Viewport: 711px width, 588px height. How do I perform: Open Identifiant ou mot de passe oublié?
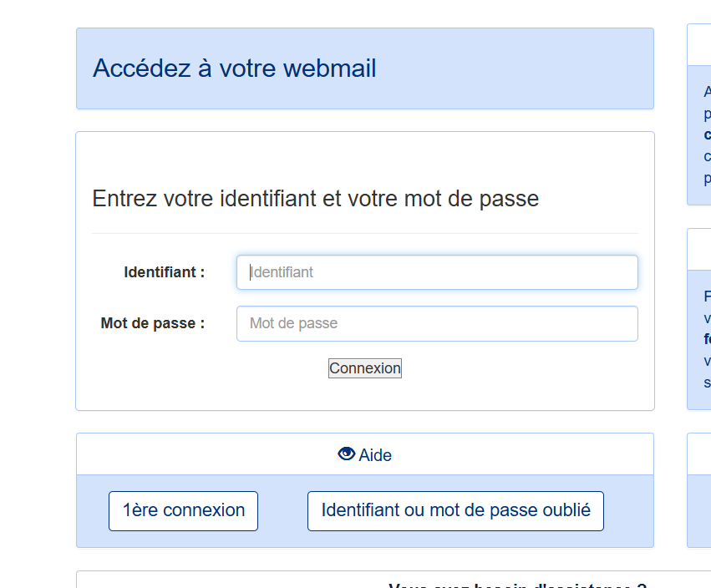coord(455,511)
